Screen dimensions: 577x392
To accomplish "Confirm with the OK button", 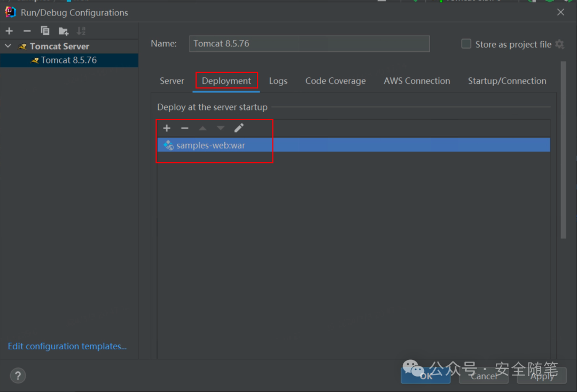I will tap(425, 376).
